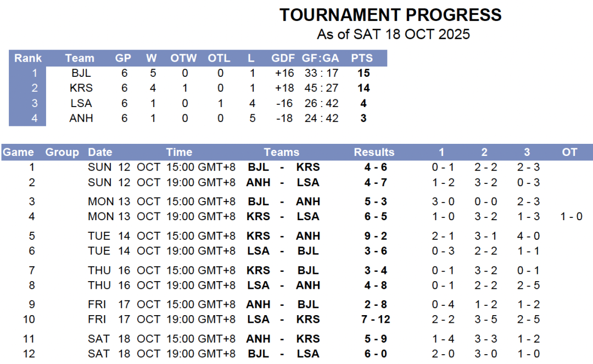
Task: Click the 7 - 12 result for game 10
Action: point(376,320)
